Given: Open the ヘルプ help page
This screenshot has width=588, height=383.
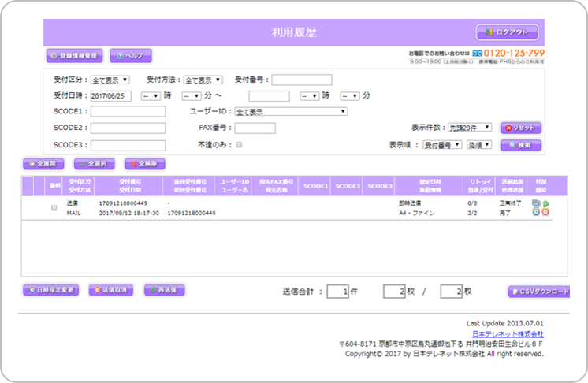Looking at the screenshot, I should (x=130, y=56).
